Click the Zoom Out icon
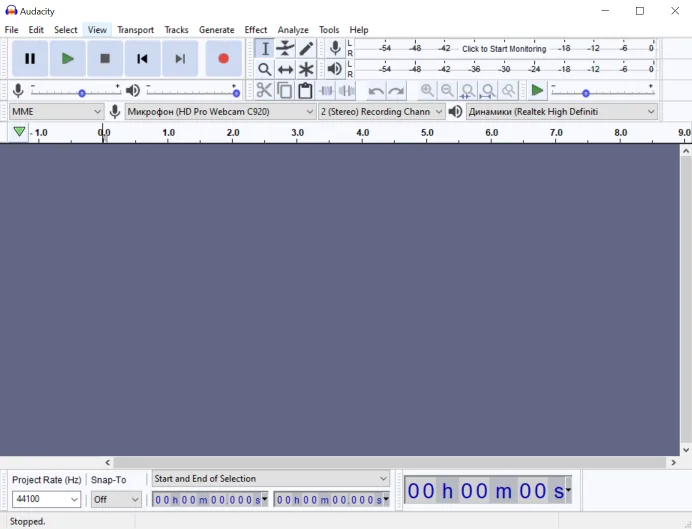Viewport: 692px width, 529px height. click(x=447, y=91)
